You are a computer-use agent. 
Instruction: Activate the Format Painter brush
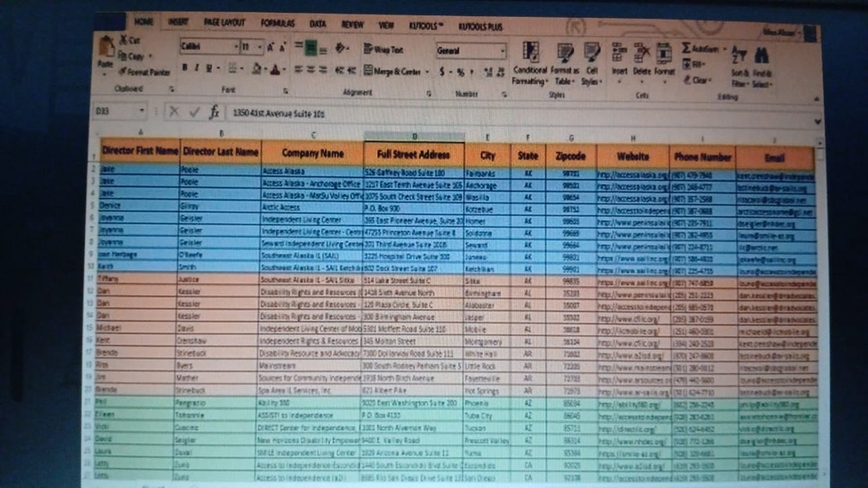[x=123, y=71]
